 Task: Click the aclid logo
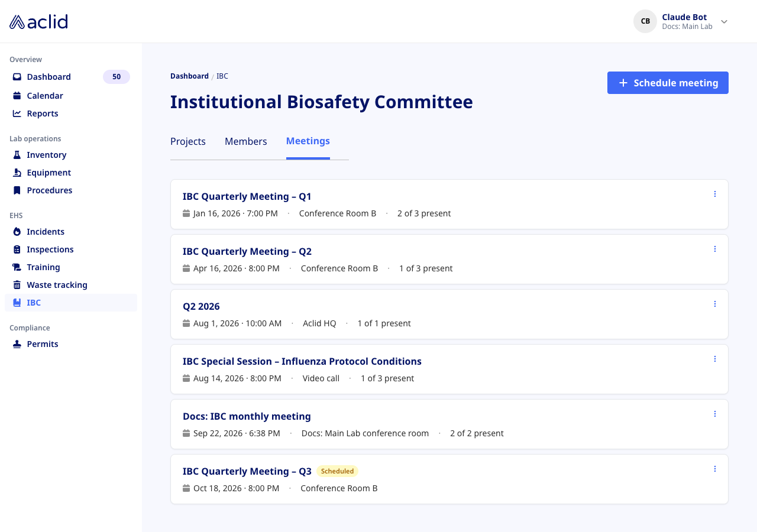pyautogui.click(x=38, y=22)
